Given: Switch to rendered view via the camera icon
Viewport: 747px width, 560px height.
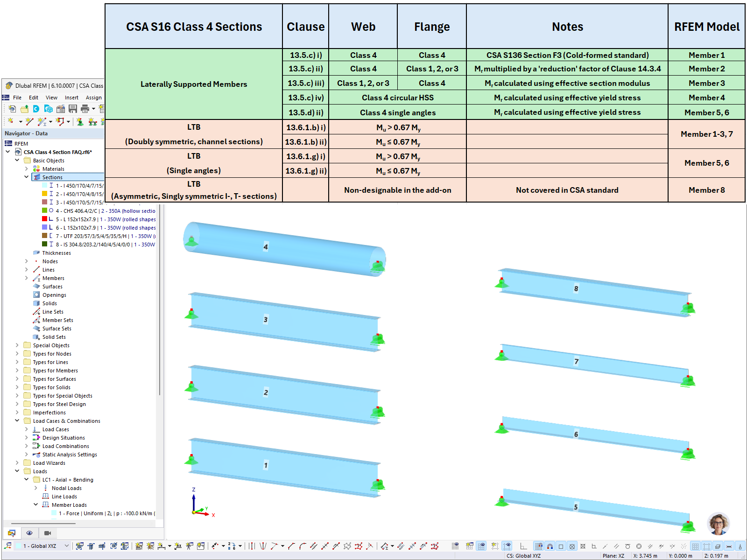Looking at the screenshot, I should click(47, 532).
